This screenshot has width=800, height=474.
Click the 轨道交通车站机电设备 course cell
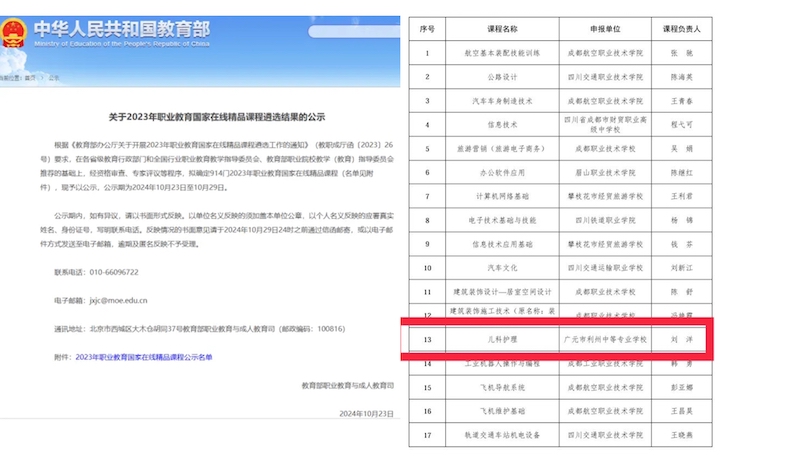click(502, 435)
